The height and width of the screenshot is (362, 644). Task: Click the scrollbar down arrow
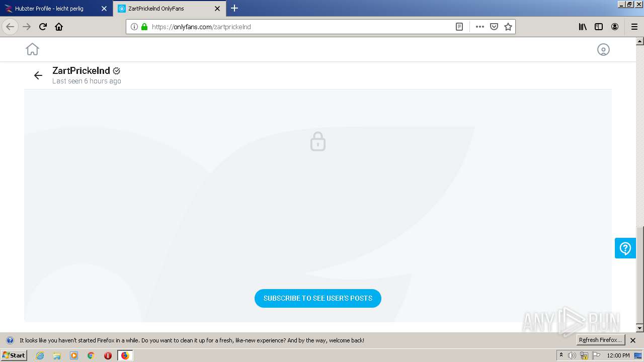[640, 328]
